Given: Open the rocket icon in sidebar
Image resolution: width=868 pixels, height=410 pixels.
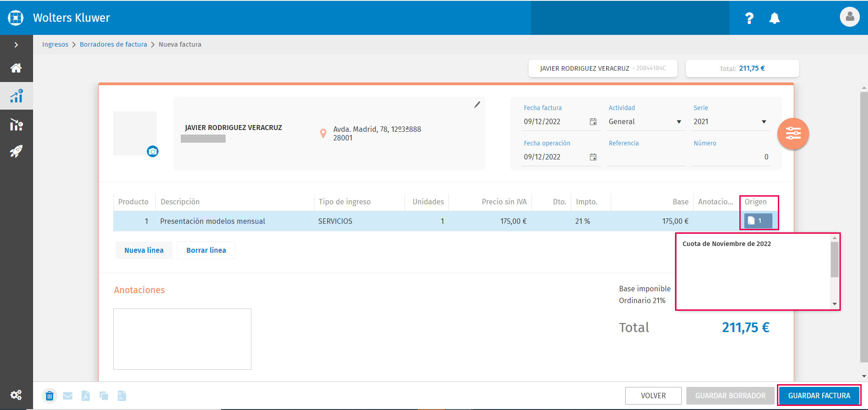Looking at the screenshot, I should coord(16,151).
